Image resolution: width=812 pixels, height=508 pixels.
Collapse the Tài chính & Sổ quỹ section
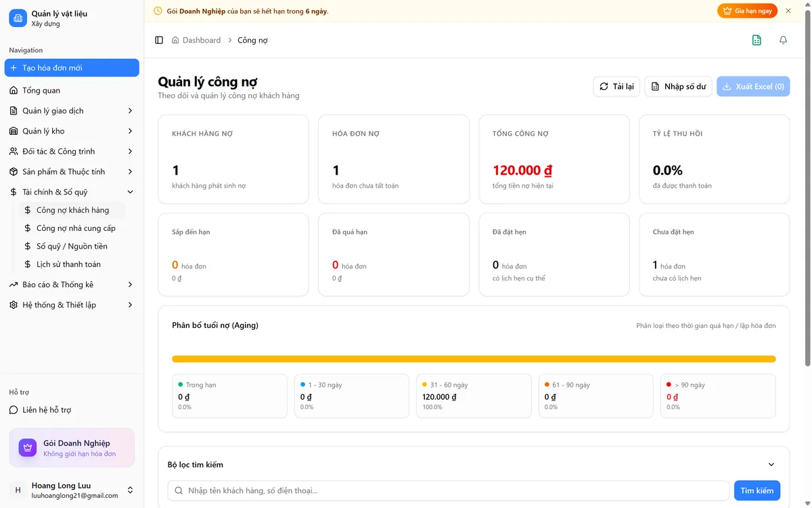click(72, 192)
